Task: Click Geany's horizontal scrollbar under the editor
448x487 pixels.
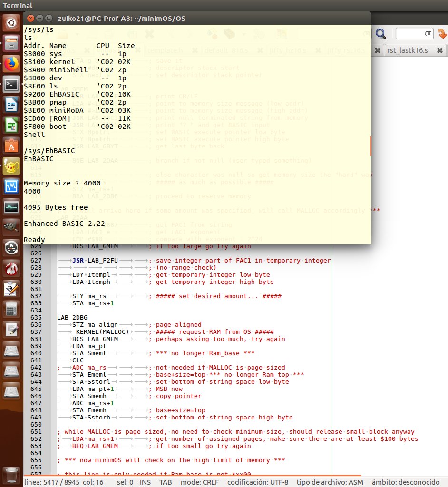Action: 193,475
